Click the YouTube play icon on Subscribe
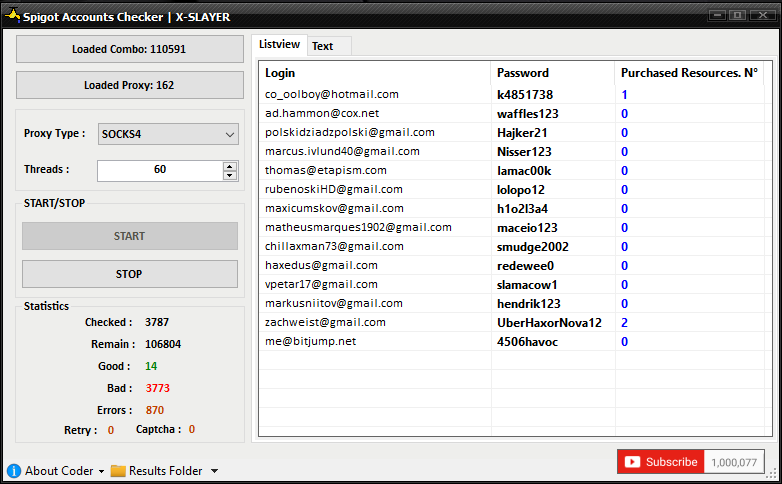Screen dimensions: 782x484 [x=632, y=462]
